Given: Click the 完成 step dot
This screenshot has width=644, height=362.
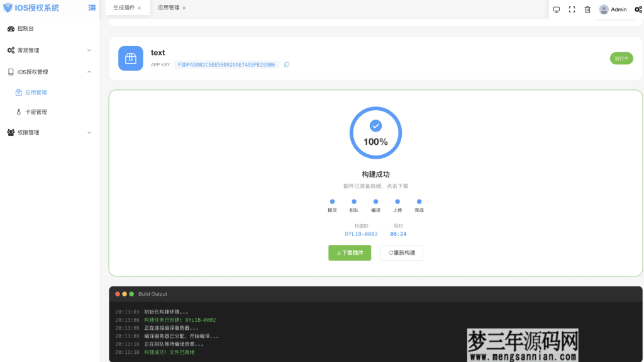Looking at the screenshot, I should (x=419, y=201).
